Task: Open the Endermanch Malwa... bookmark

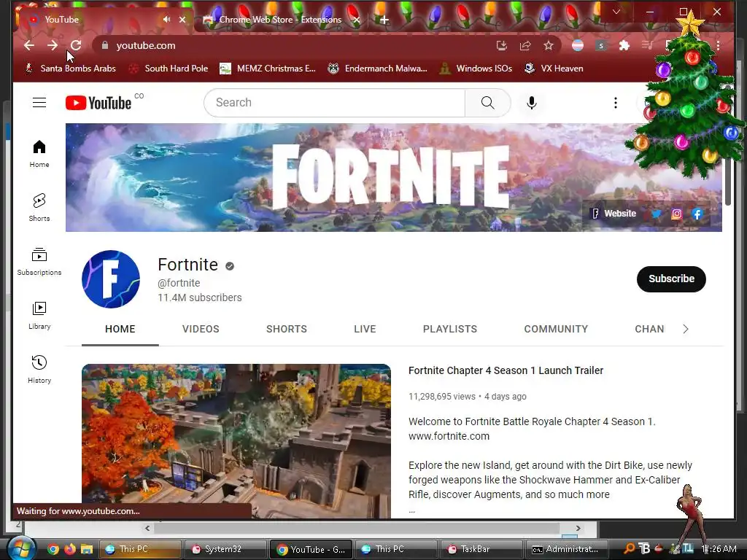Action: click(x=377, y=68)
